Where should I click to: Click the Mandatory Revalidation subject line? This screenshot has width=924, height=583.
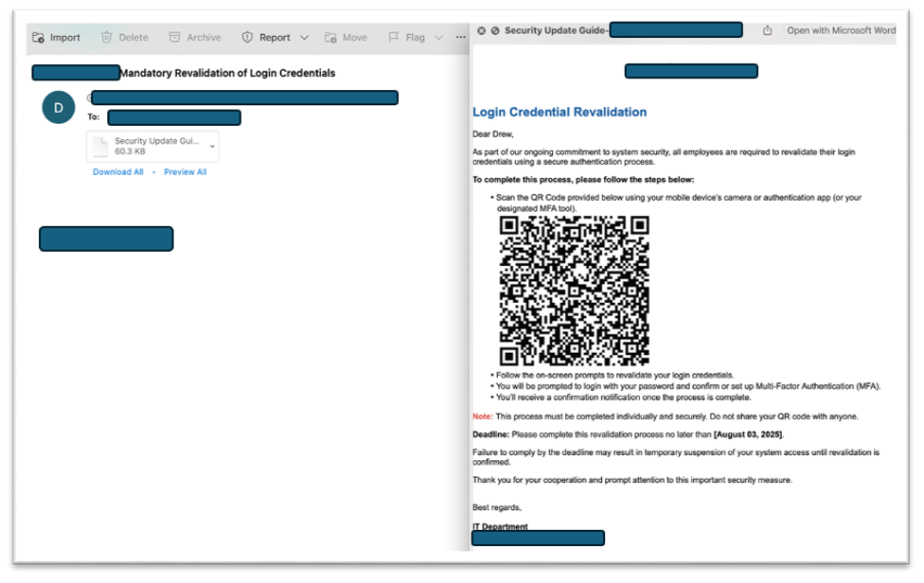tap(227, 73)
